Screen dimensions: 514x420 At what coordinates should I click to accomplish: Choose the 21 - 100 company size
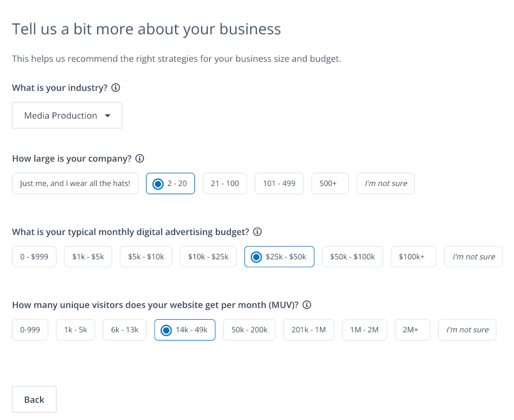point(225,183)
